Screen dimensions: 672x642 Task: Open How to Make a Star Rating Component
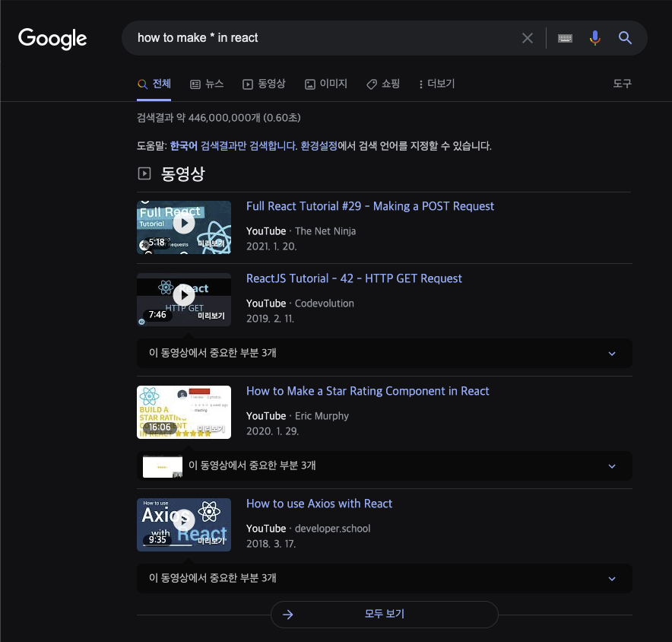367,391
